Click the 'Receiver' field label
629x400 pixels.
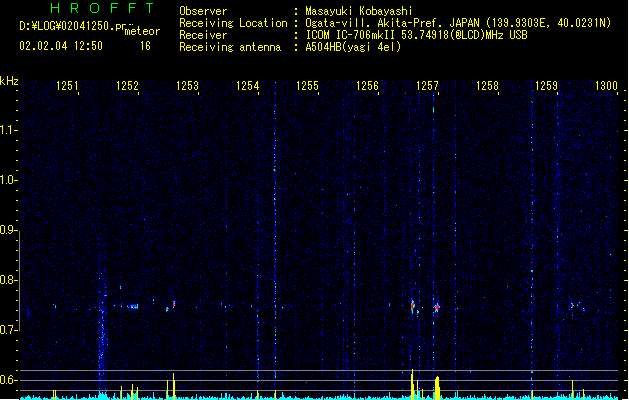(x=203, y=35)
